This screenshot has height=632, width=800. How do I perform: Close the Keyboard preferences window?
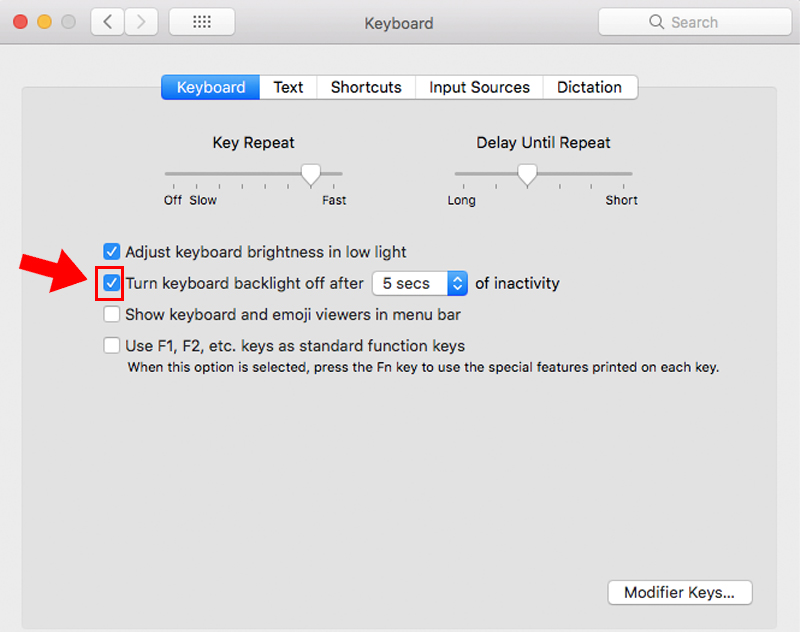(x=20, y=22)
